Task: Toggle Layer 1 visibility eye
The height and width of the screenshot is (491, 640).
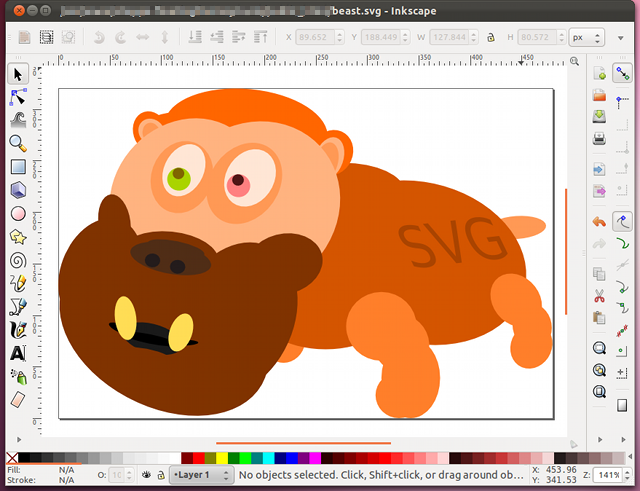Action: 146,475
